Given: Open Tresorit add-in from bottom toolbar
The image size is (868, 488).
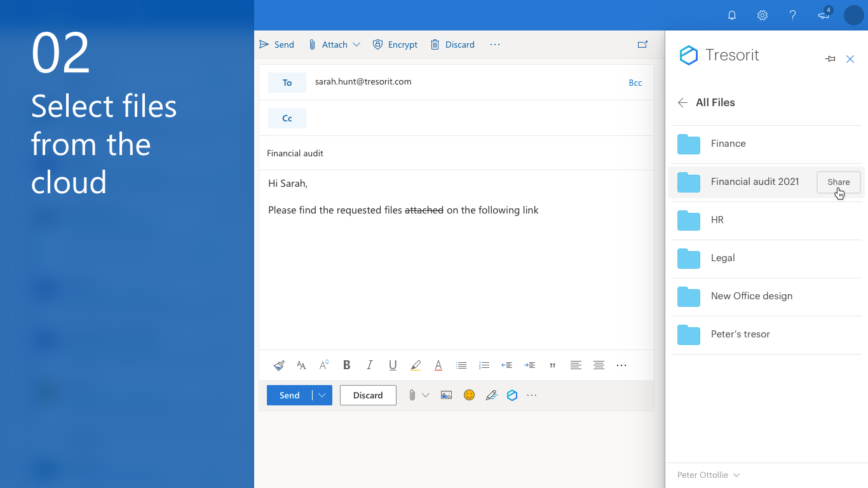Looking at the screenshot, I should (x=512, y=395).
